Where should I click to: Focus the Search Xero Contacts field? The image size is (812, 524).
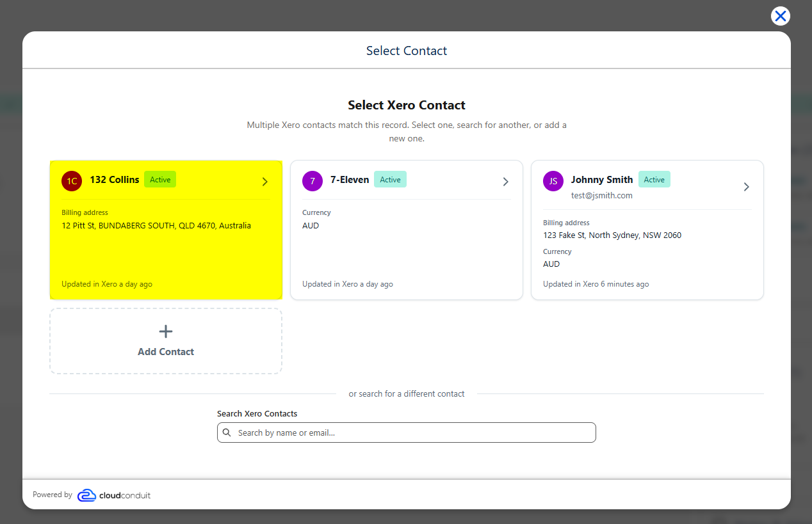(407, 433)
